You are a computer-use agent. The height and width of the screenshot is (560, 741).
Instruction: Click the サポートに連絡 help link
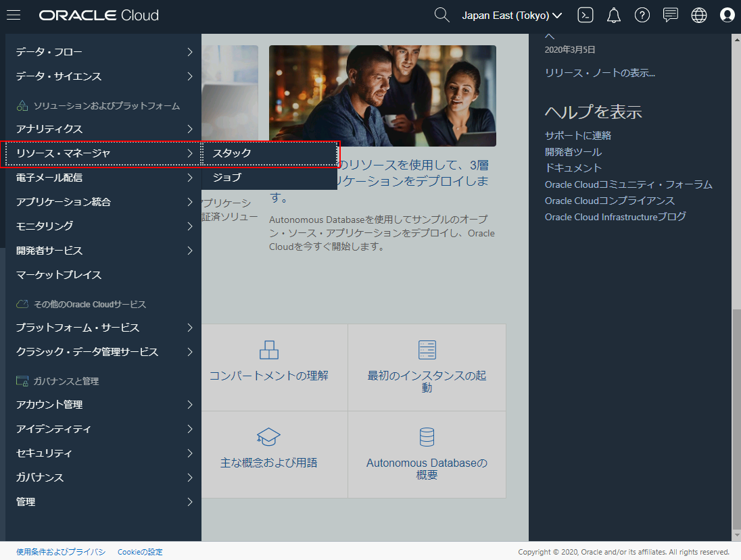(x=577, y=135)
